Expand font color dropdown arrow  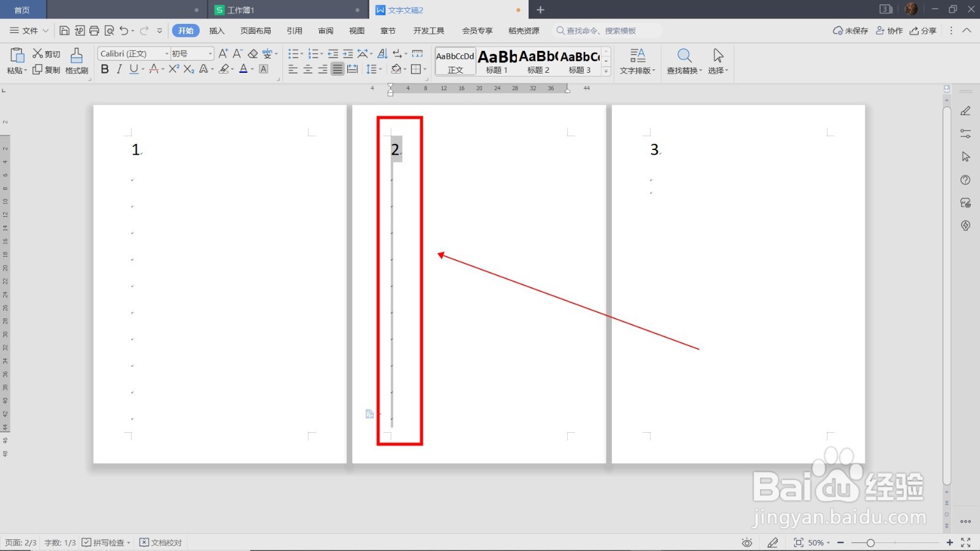click(x=252, y=70)
